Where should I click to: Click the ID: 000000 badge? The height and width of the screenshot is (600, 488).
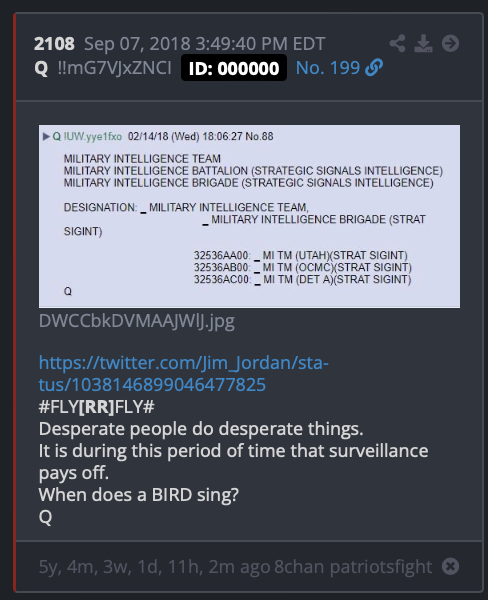234,68
